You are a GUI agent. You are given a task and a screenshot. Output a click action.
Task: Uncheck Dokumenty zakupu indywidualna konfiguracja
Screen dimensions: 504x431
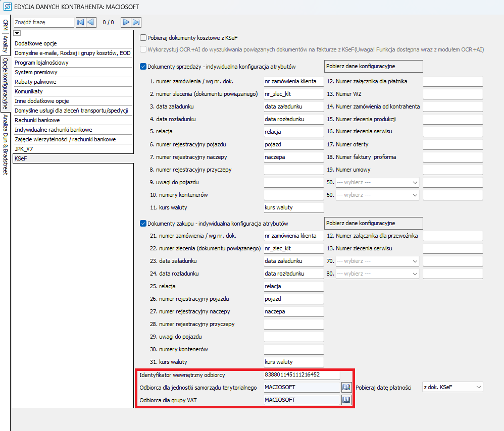tap(143, 223)
